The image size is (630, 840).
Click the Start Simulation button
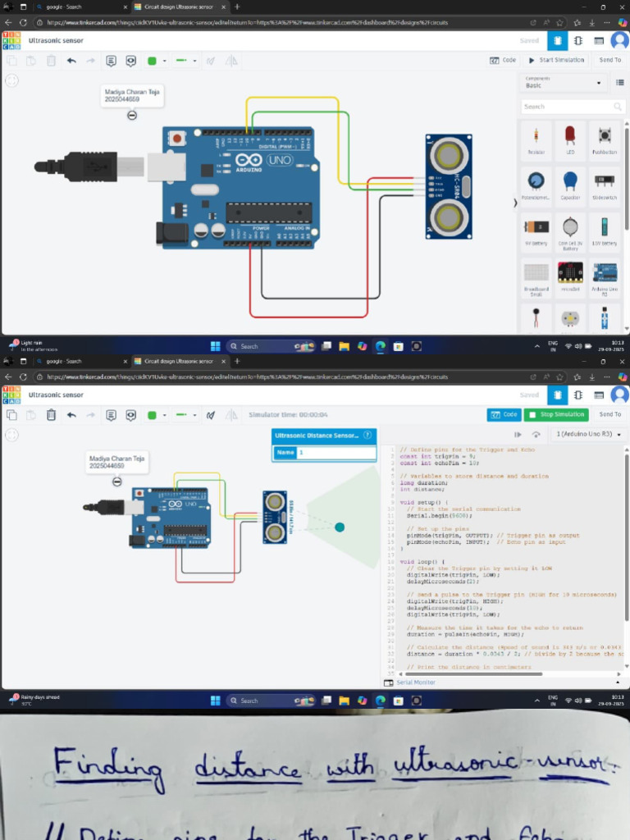557,60
